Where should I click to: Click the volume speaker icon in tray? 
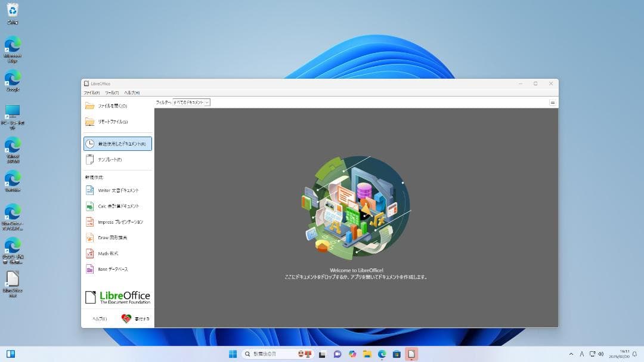tap(601, 354)
